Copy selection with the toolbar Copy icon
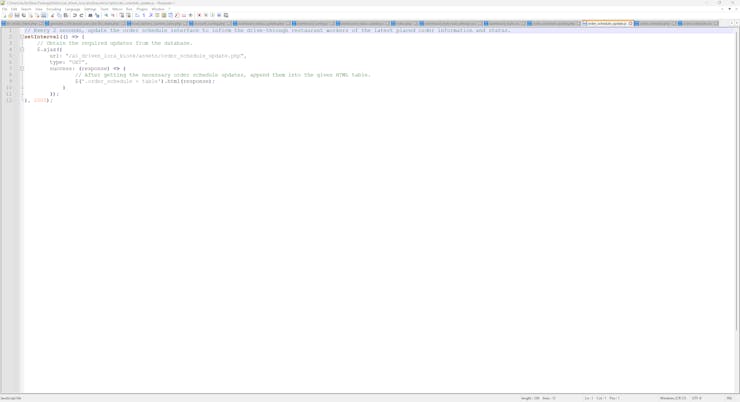This screenshot has width=740, height=402. point(59,15)
